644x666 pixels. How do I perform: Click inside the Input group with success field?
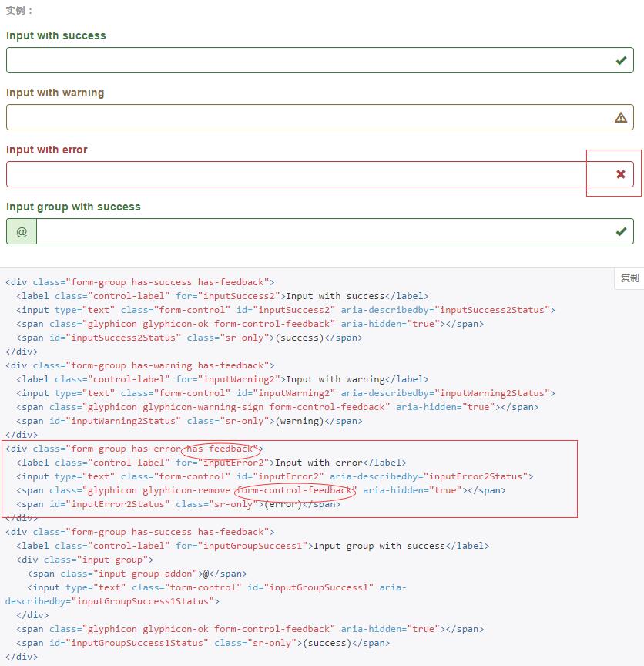324,231
